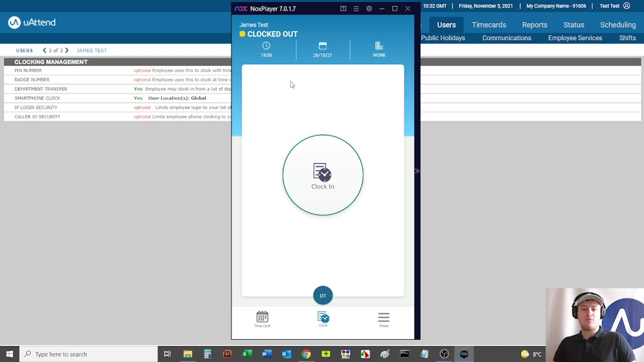Screen dimensions: 644x362
Task: Tap the DT department transfer circle
Action: pyautogui.click(x=323, y=296)
